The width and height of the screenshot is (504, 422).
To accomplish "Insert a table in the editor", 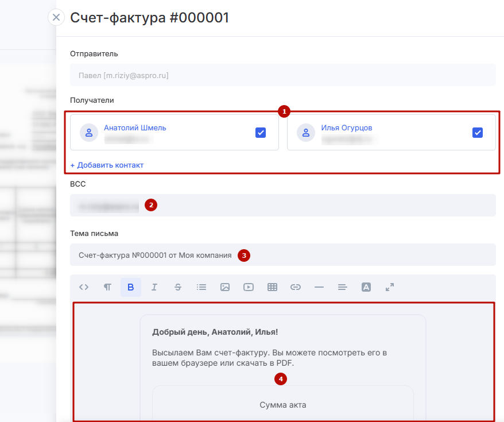I will [272, 287].
